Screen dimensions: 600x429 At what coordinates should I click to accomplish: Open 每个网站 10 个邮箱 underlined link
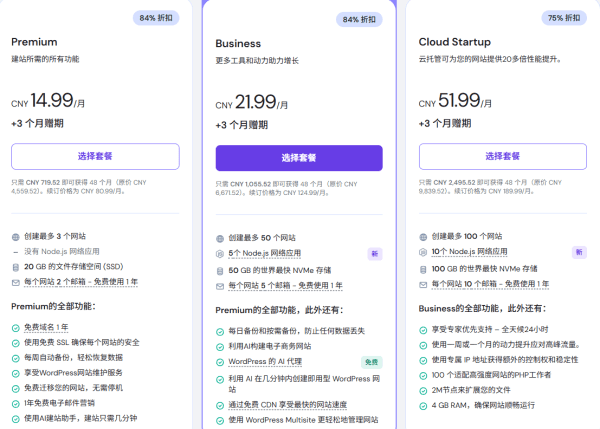(491, 284)
